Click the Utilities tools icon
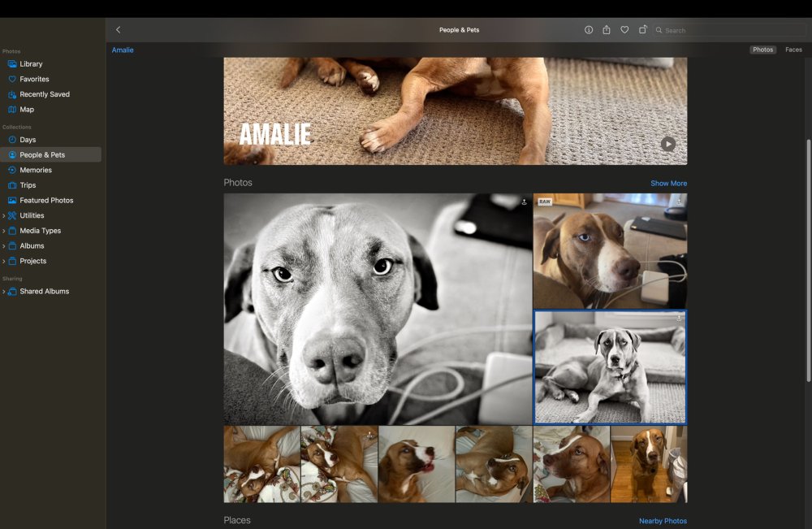Screen dimensions: 812x529 pos(12,215)
